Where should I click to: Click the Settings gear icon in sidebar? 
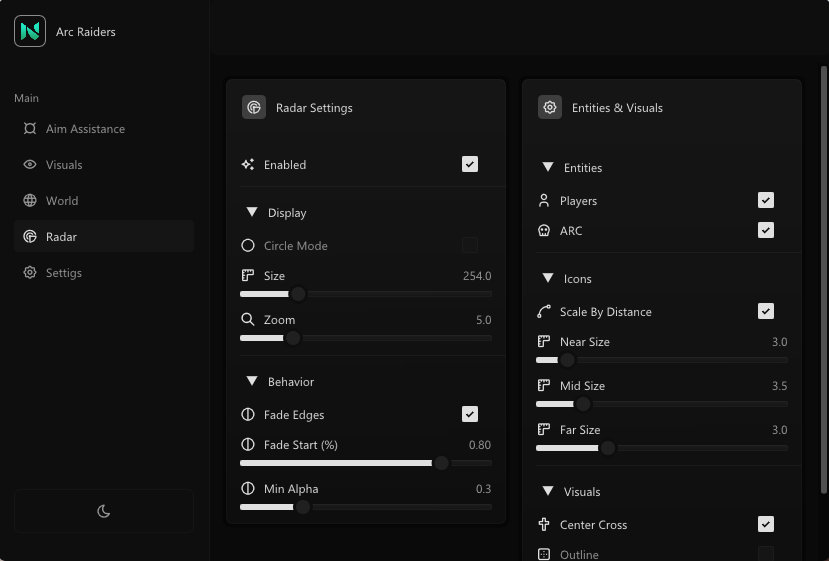30,272
